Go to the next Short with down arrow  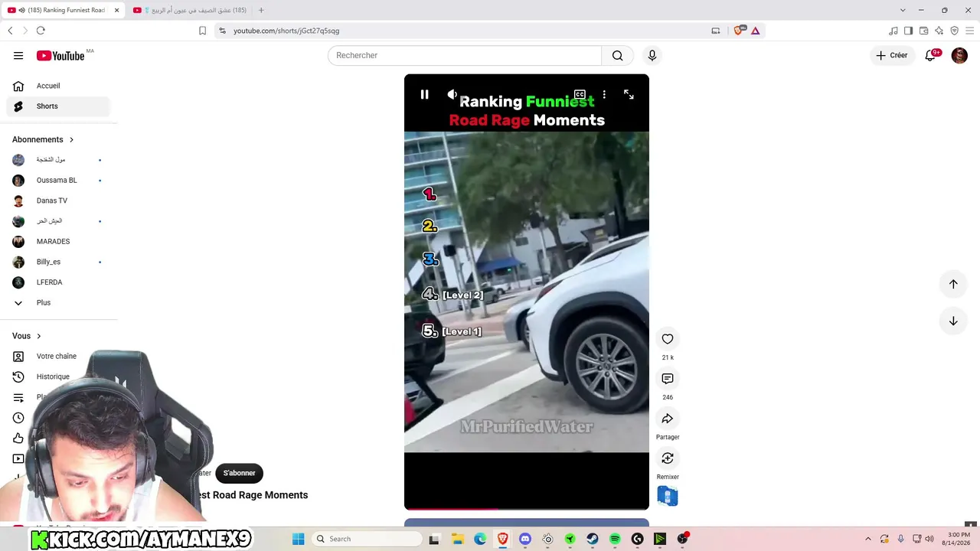[x=953, y=321]
